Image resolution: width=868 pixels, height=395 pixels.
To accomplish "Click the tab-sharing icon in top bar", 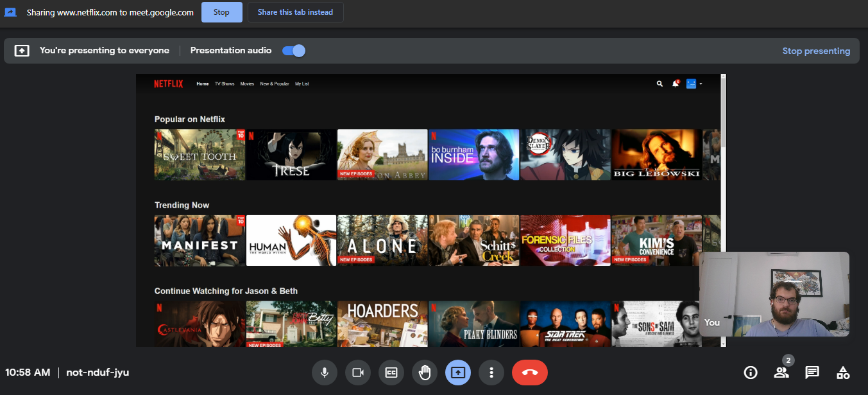I will [x=10, y=12].
